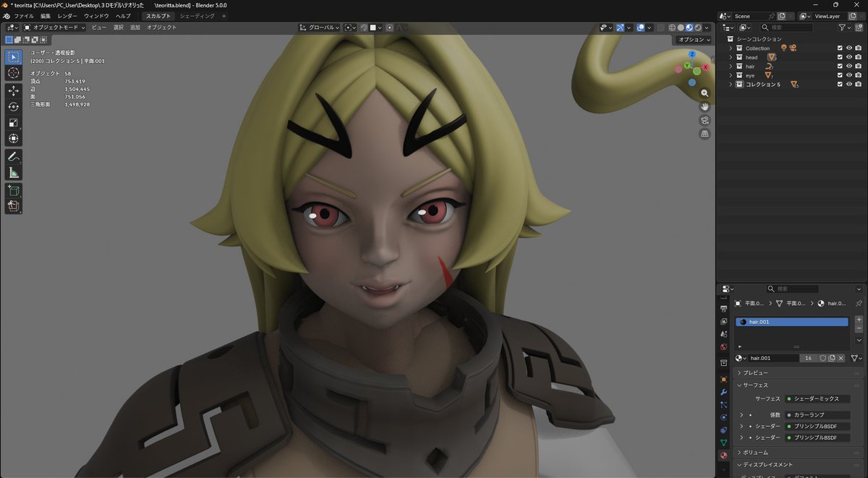
Task: Toggle exclude checkbox for Collection
Action: [x=840, y=48]
